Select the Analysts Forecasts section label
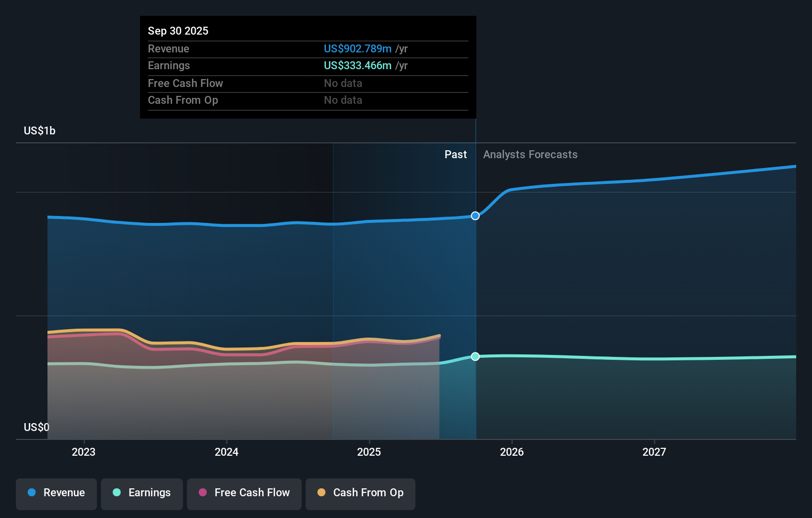This screenshot has height=518, width=812. click(x=530, y=154)
